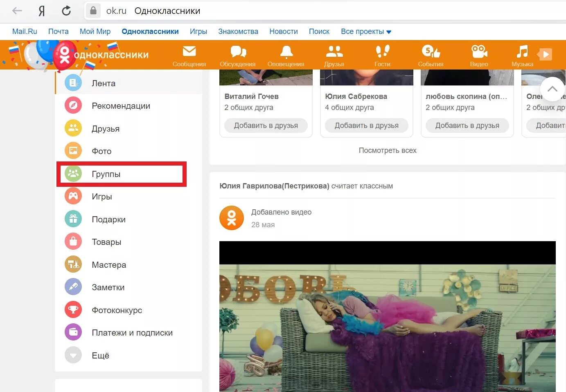Image resolution: width=566 pixels, height=392 pixels.
Task: Open Виталий Гочев profile name
Action: (251, 96)
